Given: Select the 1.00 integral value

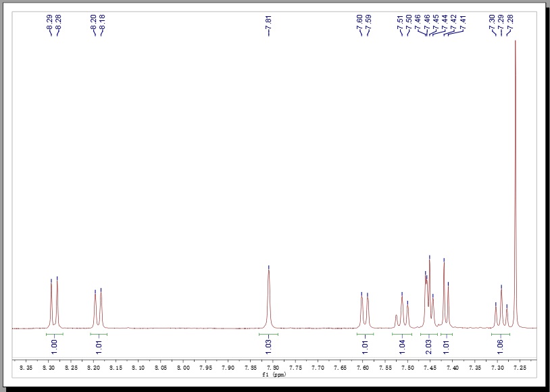Looking at the screenshot, I should coord(54,347).
